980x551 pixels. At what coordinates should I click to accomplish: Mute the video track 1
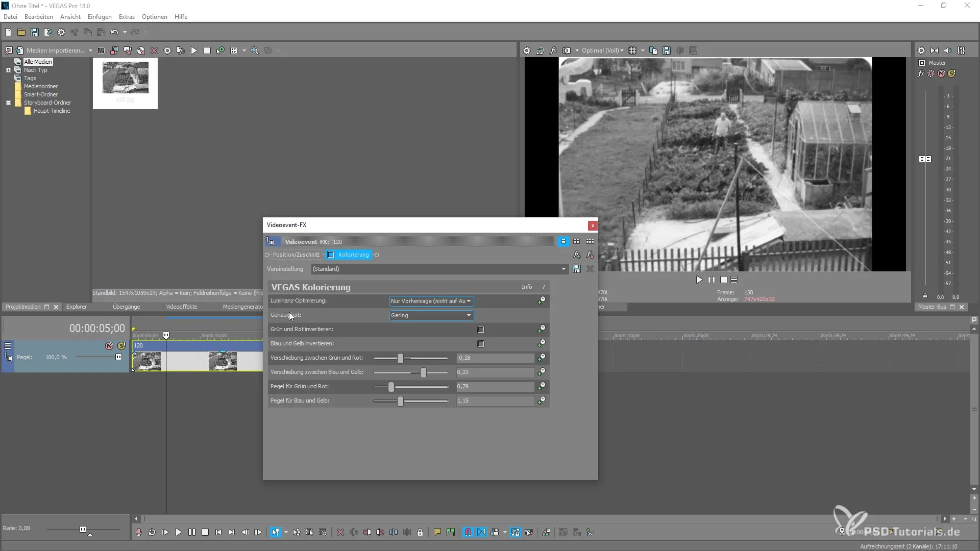point(109,346)
